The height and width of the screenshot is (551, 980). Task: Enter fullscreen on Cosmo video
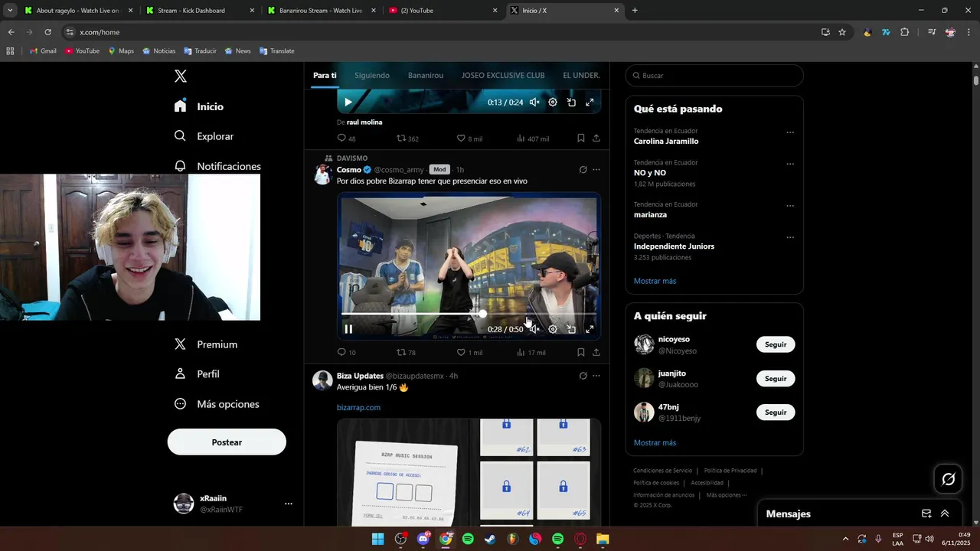590,329
